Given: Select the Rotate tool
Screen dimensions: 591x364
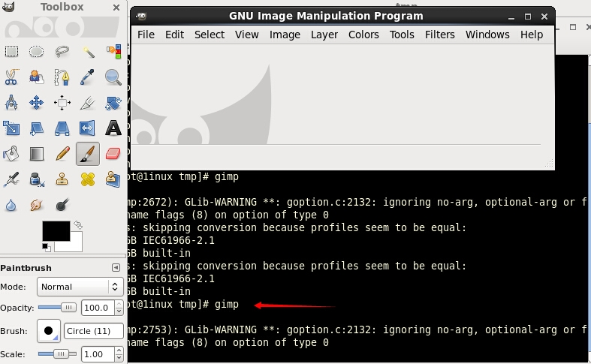Looking at the screenshot, I should tap(113, 103).
